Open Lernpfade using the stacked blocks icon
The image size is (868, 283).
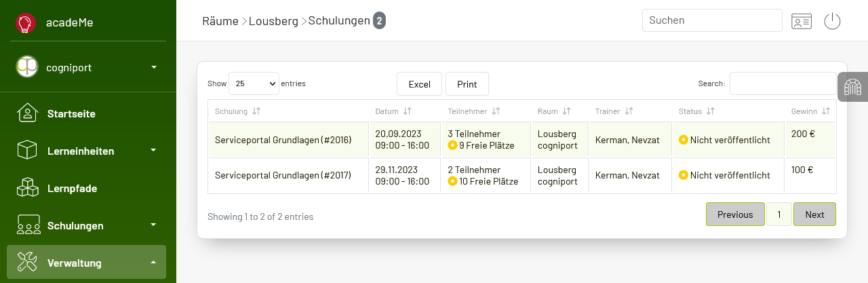(27, 187)
